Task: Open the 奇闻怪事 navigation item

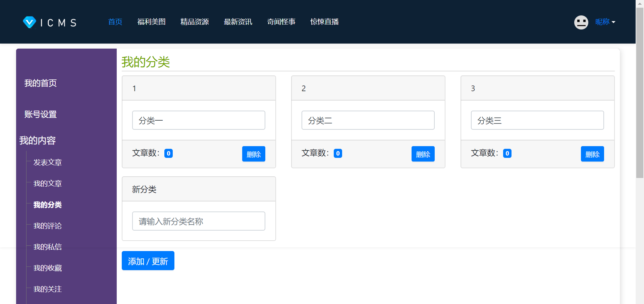Action: (281, 22)
